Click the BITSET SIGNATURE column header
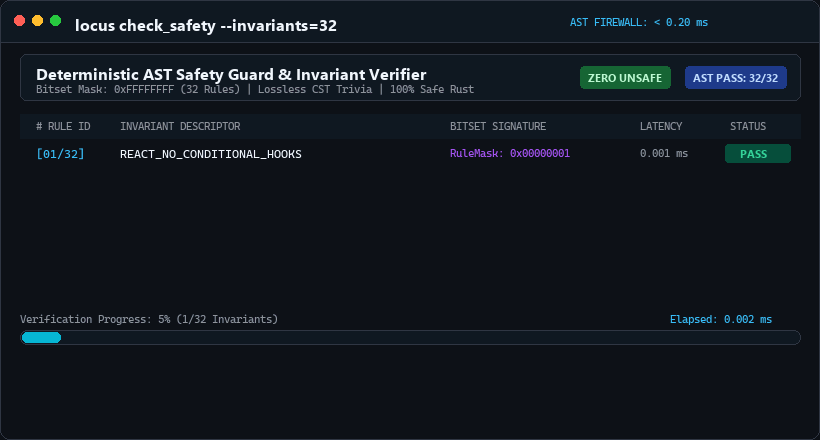This screenshot has width=820, height=440. (x=498, y=126)
